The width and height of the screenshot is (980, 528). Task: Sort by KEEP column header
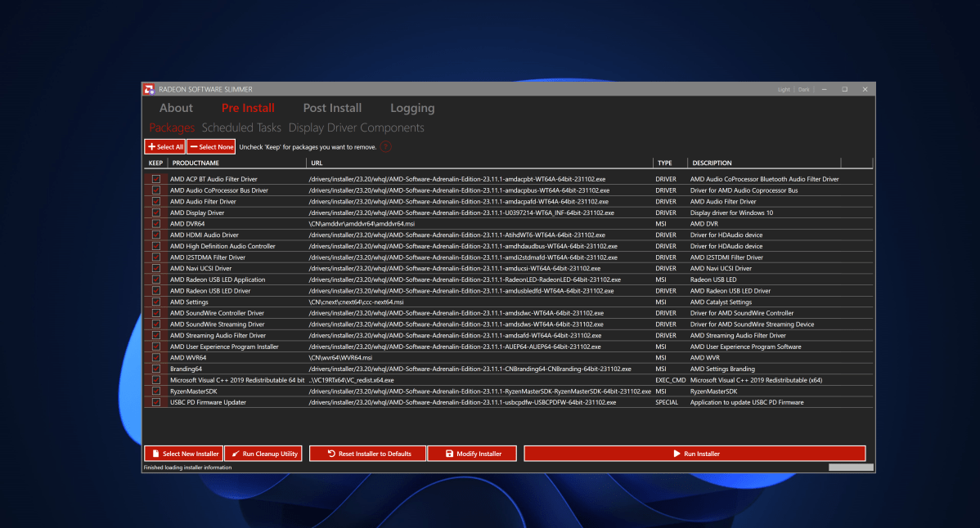pyautogui.click(x=155, y=163)
